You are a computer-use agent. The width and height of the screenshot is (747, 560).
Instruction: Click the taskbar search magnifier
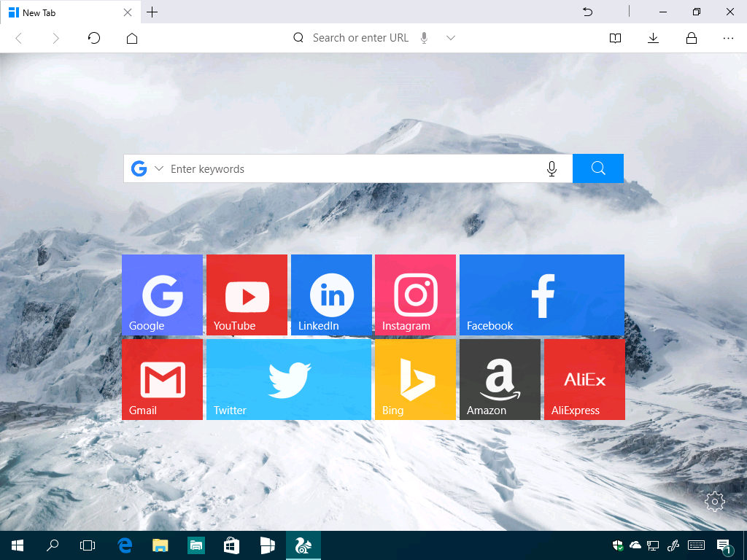point(53,545)
